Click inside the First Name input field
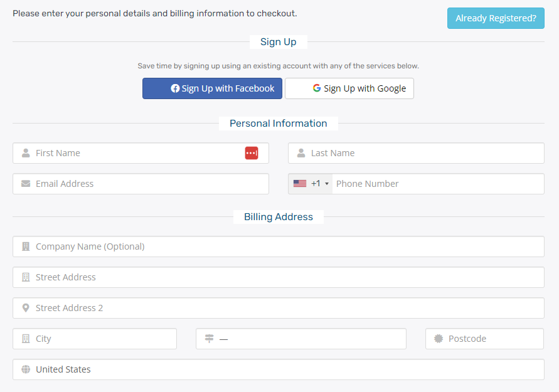 tap(125, 153)
